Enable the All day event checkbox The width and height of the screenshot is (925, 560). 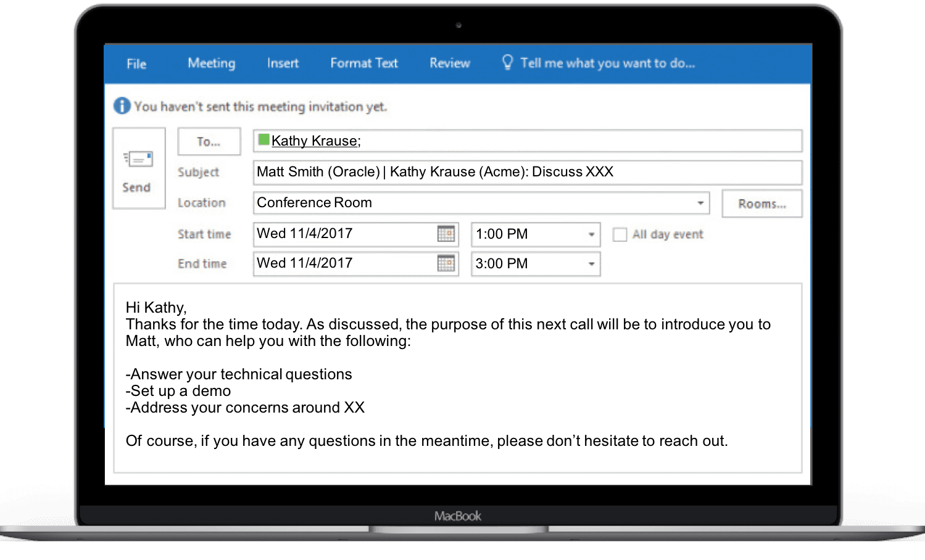[620, 234]
